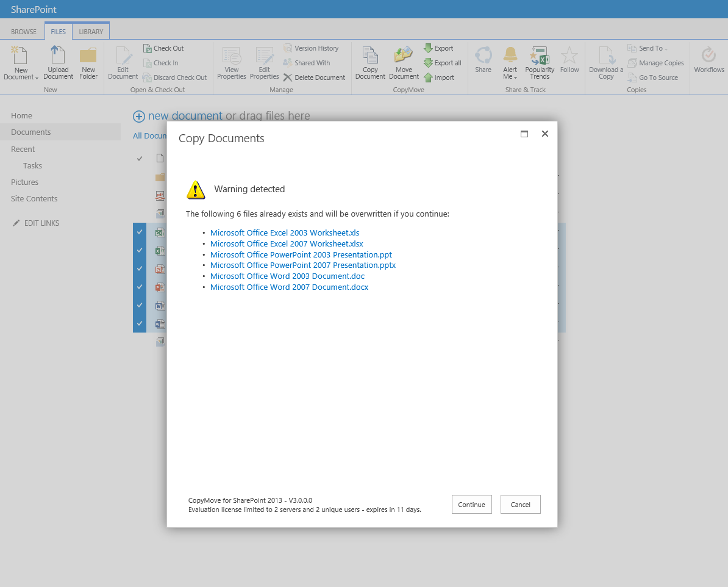
Task: Click the Follow star icon
Action: pyautogui.click(x=569, y=56)
